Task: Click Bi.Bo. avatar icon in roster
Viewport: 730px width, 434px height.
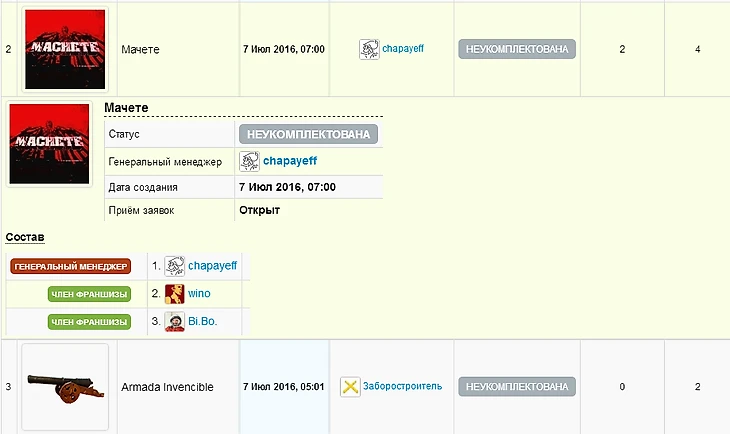Action: click(175, 322)
